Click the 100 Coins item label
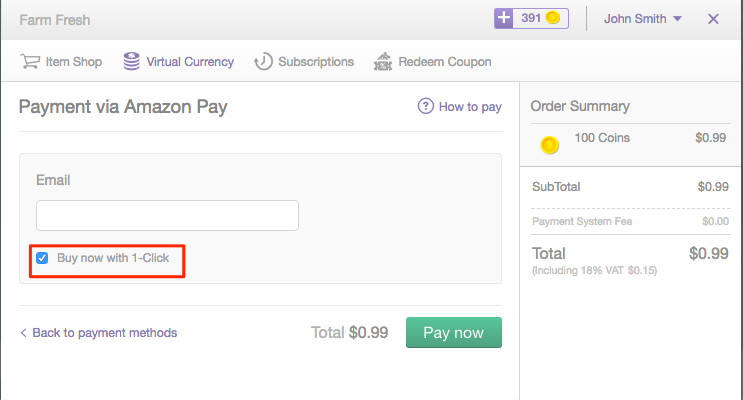 602,138
